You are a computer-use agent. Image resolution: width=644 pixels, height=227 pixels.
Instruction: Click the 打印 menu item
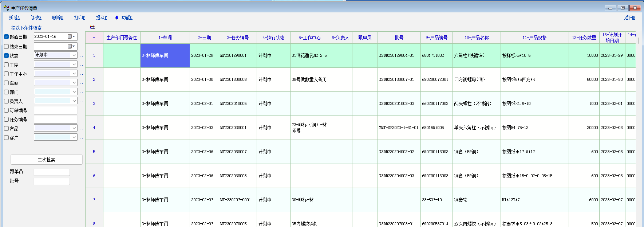click(79, 17)
